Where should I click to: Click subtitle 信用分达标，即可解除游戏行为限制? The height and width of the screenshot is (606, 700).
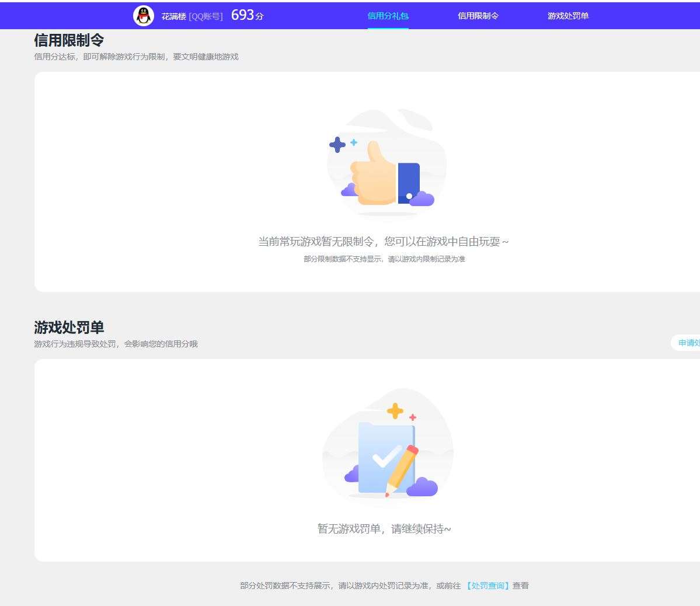(100, 57)
